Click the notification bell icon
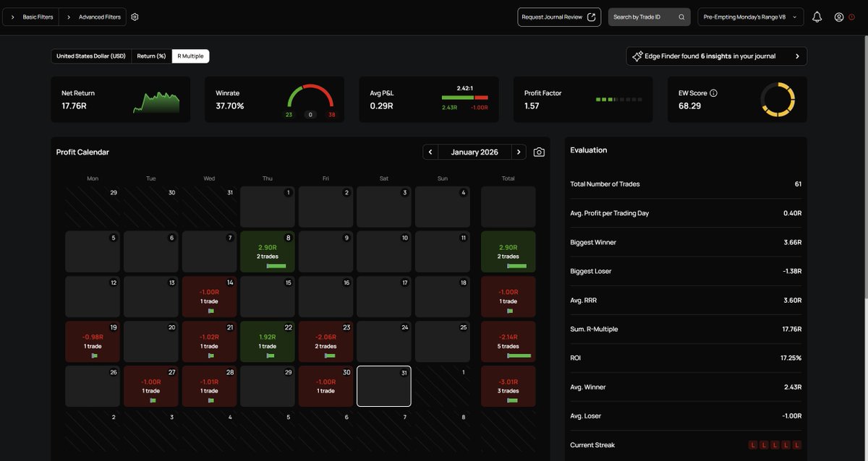Image resolution: width=868 pixels, height=461 pixels. coord(817,17)
